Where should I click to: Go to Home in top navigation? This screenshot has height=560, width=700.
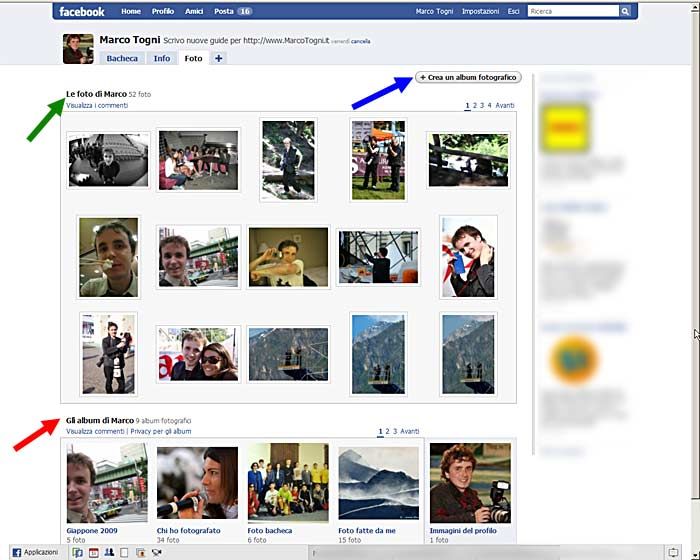pyautogui.click(x=131, y=12)
